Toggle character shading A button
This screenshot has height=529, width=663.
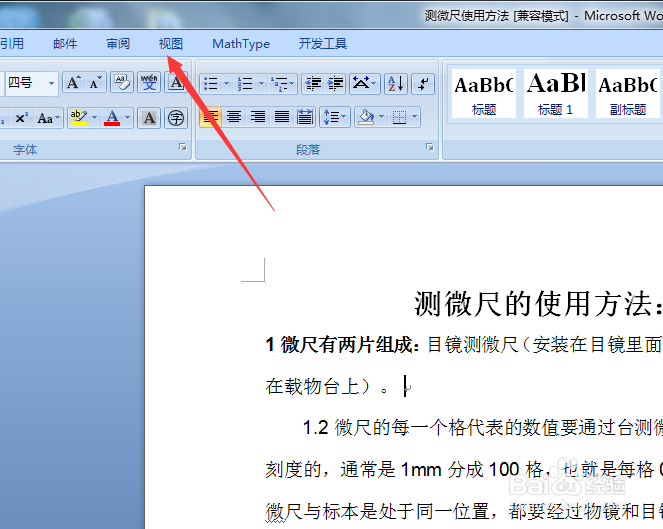coord(149,118)
